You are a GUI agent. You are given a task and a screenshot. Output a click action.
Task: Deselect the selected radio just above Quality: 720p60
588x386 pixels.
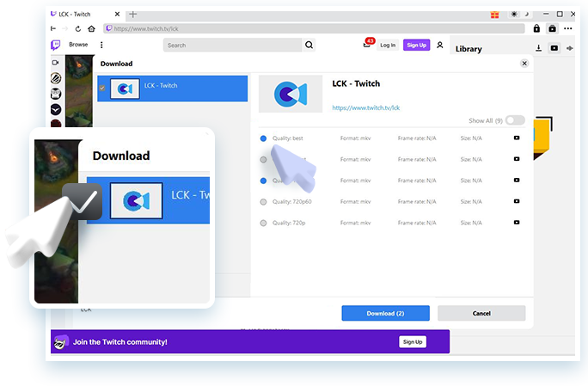point(263,181)
